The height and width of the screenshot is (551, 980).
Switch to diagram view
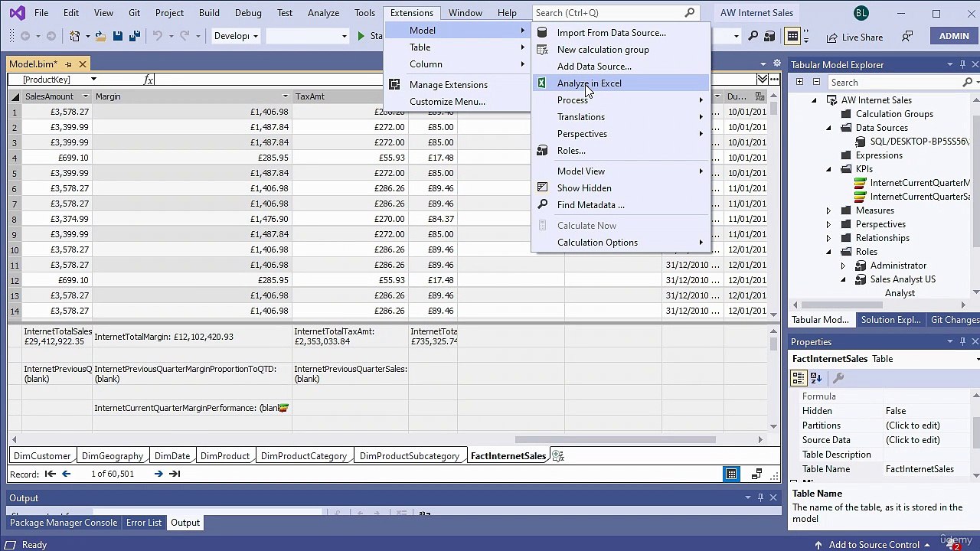pos(756,474)
